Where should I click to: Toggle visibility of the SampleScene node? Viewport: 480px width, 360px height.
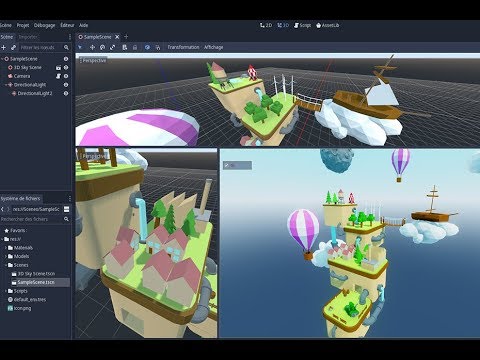click(x=66, y=59)
